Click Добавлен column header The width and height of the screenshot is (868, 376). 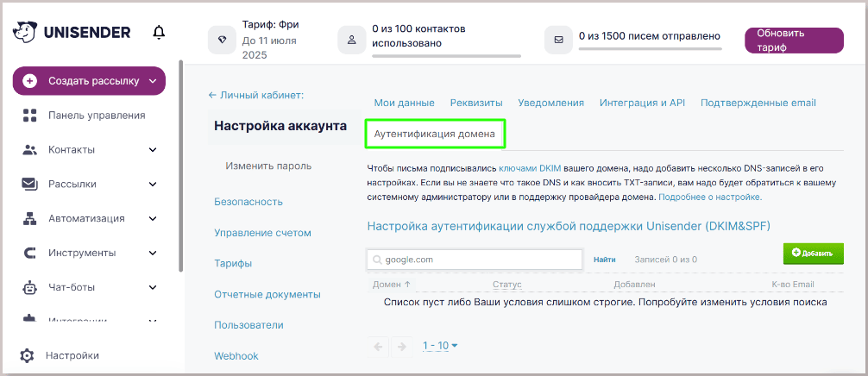click(635, 285)
